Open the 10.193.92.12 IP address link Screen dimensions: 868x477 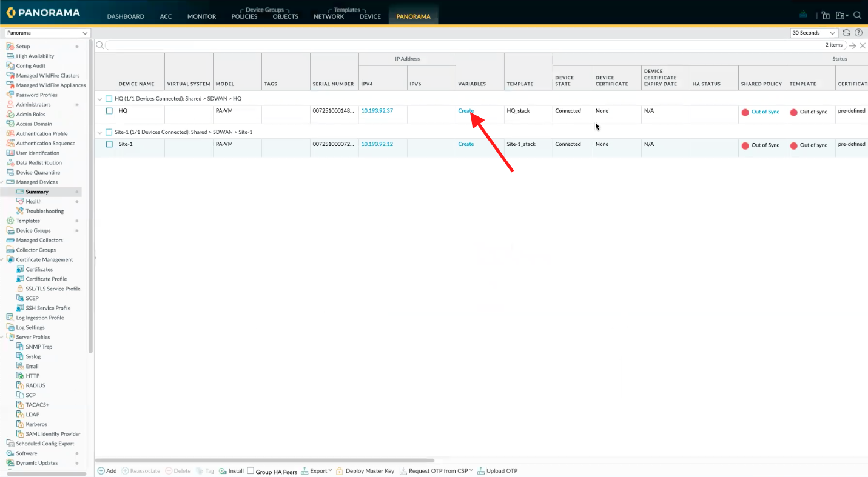tap(377, 144)
